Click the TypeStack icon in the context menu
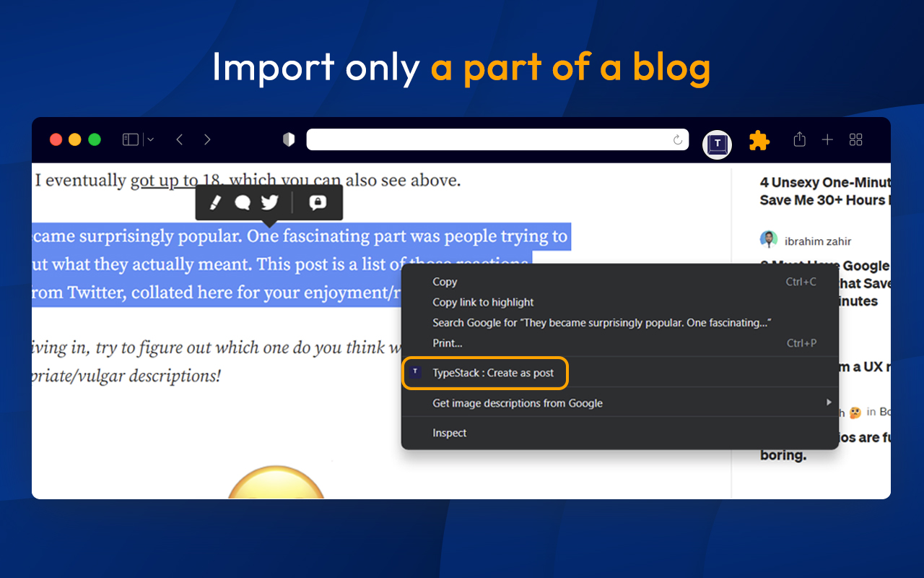 415,372
